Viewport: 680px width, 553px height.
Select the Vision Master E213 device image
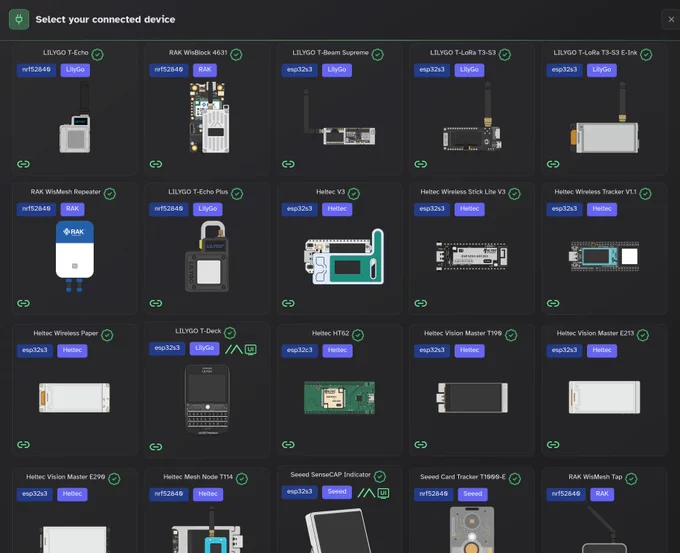tap(605, 397)
